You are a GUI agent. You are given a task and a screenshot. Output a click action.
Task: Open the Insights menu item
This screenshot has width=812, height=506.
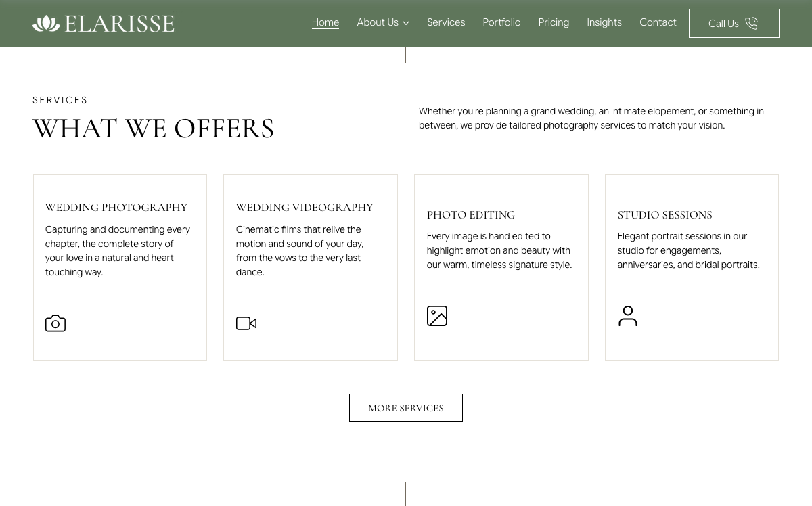click(604, 22)
